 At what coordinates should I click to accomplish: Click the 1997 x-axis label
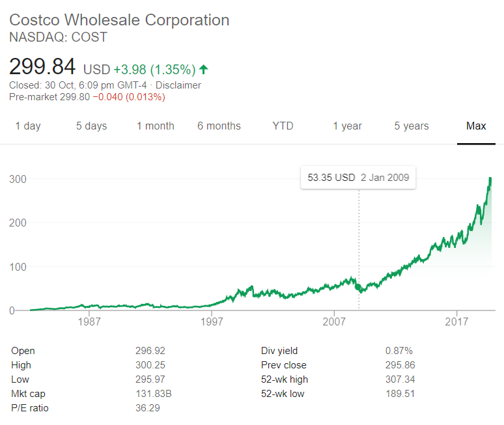pyautogui.click(x=212, y=322)
